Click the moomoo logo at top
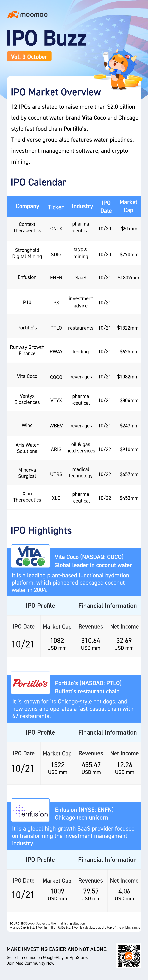The height and width of the screenshot is (980, 148). tap(27, 15)
